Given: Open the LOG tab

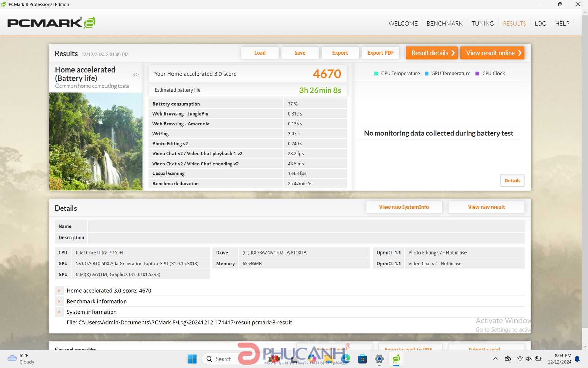Looking at the screenshot, I should (540, 24).
